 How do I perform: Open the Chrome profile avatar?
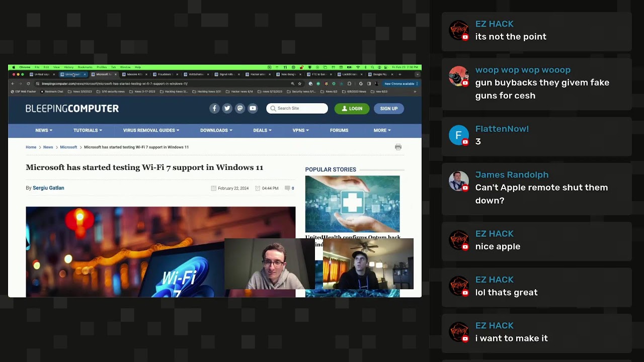click(376, 83)
